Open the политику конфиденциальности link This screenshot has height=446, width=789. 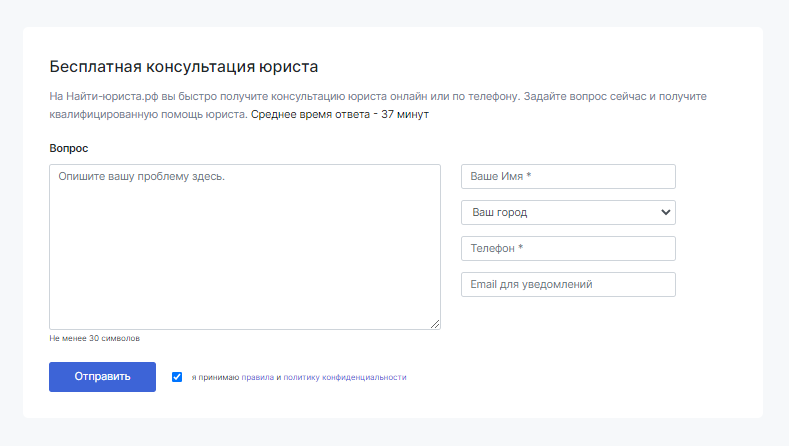[345, 377]
